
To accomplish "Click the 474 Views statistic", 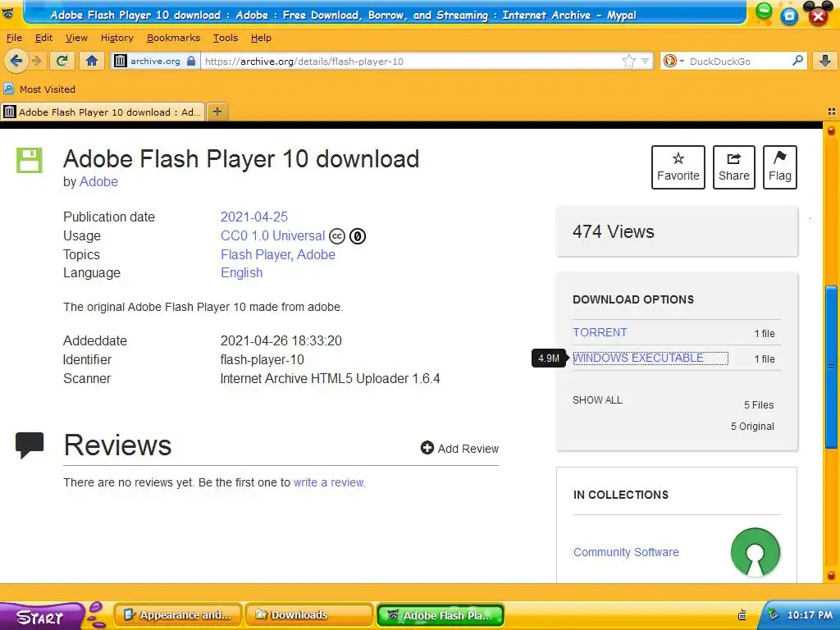I will click(614, 231).
